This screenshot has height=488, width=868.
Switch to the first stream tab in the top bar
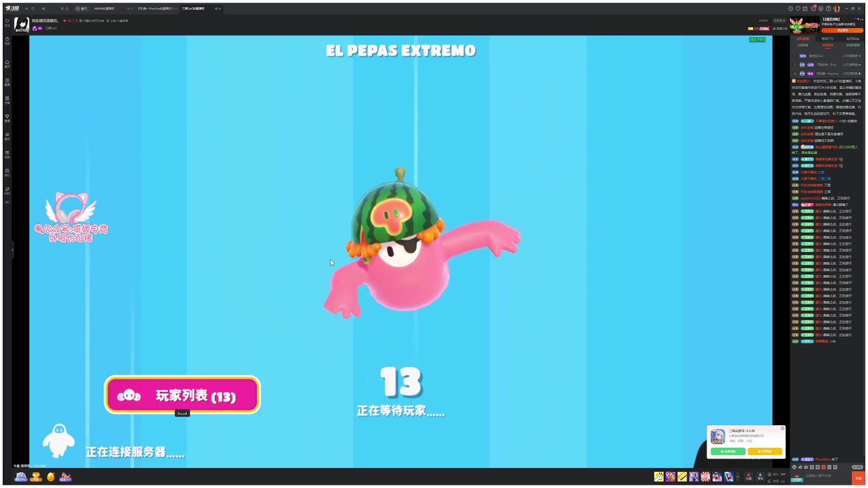(x=104, y=9)
